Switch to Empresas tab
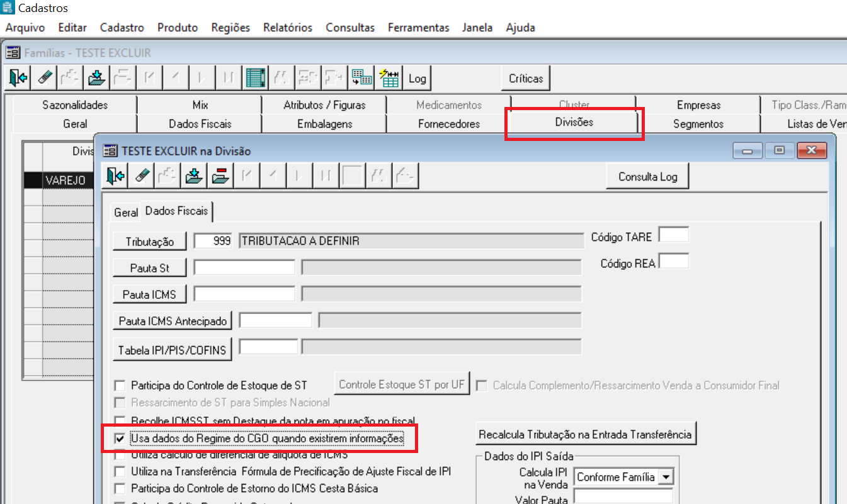 698,105
